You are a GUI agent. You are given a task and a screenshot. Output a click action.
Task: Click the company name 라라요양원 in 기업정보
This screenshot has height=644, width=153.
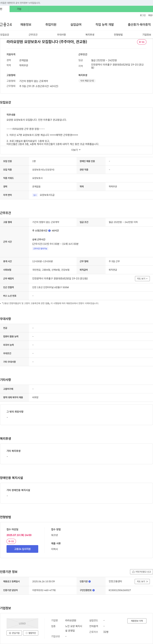(71, 621)
